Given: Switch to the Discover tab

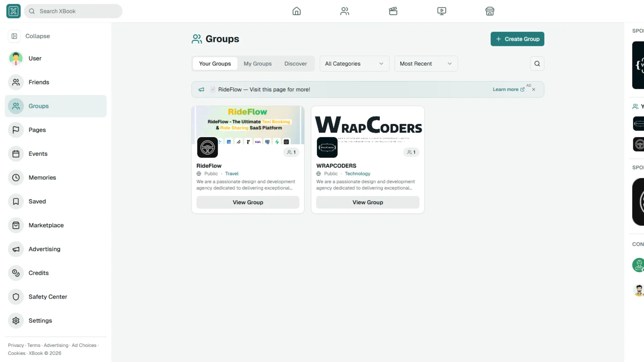Looking at the screenshot, I should click(x=296, y=64).
